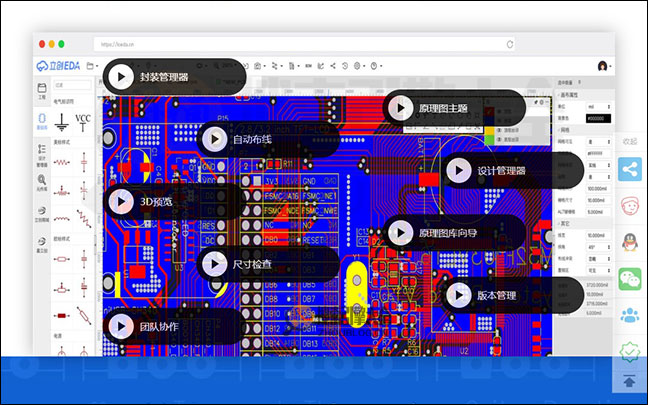
Task: Click the red customer service face icon
Action: pos(630,205)
